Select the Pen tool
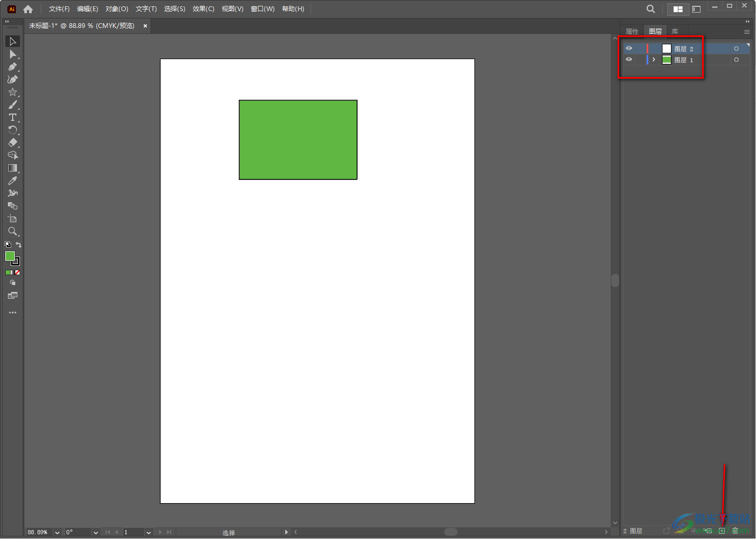This screenshot has height=539, width=756. [x=13, y=67]
